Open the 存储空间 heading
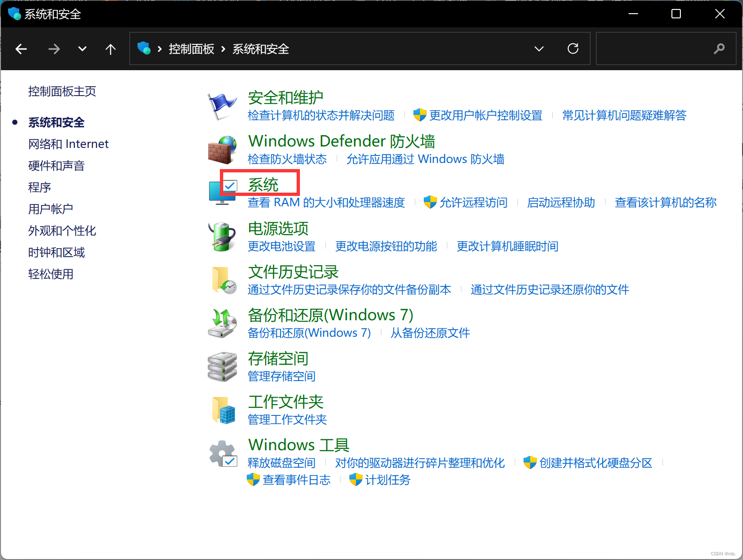The width and height of the screenshot is (743, 560). (x=278, y=358)
